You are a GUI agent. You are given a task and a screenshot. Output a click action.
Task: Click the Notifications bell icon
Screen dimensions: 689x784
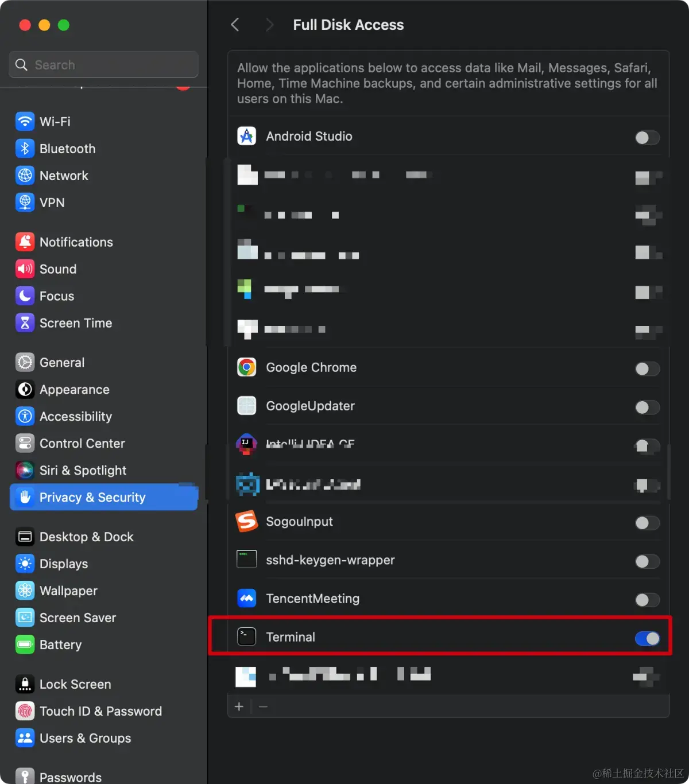[25, 242]
